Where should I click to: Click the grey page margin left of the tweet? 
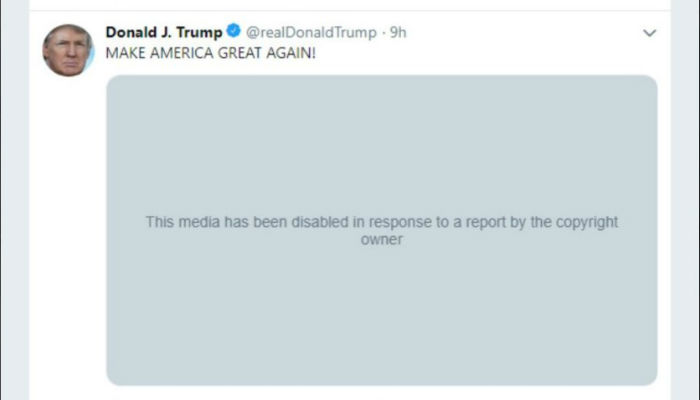pyautogui.click(x=14, y=200)
